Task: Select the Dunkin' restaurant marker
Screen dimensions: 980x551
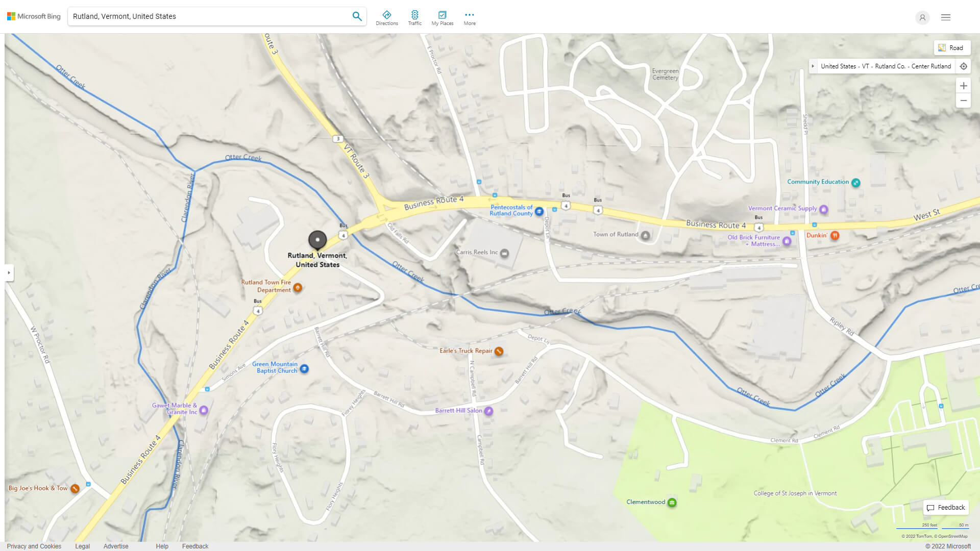Action: pyautogui.click(x=835, y=236)
